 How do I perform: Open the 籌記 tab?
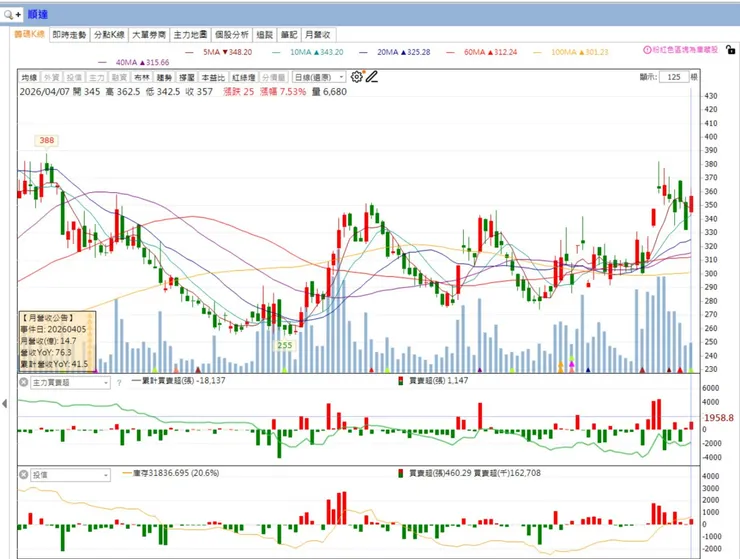[289, 34]
